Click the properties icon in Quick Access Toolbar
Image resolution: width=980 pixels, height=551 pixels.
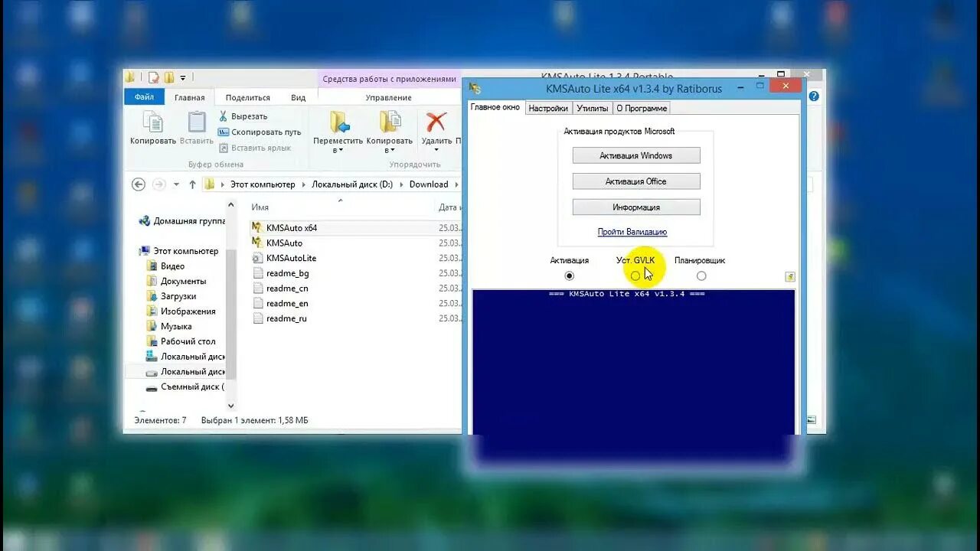(154, 77)
